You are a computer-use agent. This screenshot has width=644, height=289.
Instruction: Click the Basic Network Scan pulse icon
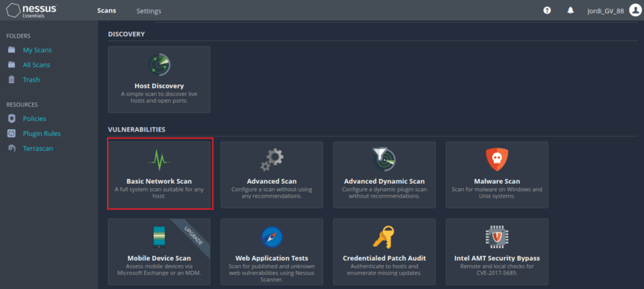click(159, 161)
